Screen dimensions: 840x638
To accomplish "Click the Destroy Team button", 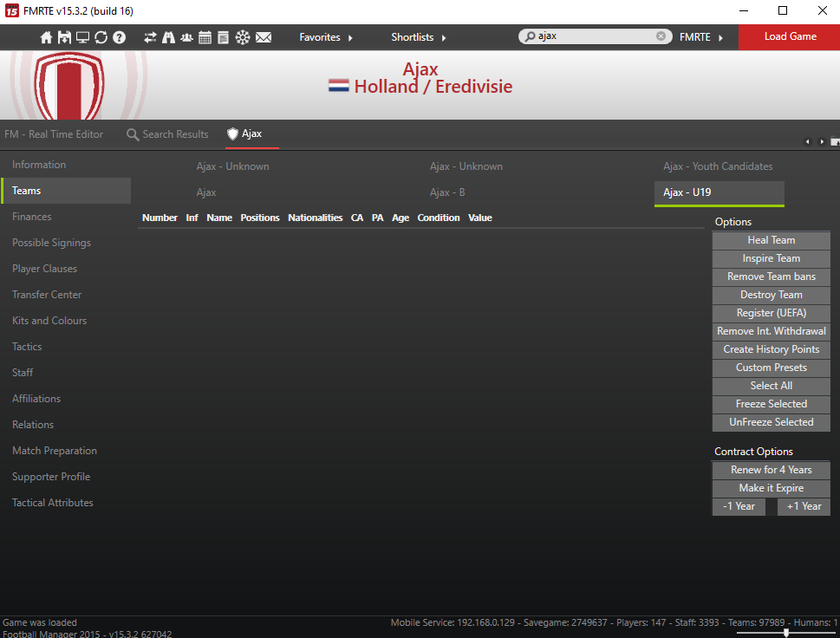I will 771,295.
